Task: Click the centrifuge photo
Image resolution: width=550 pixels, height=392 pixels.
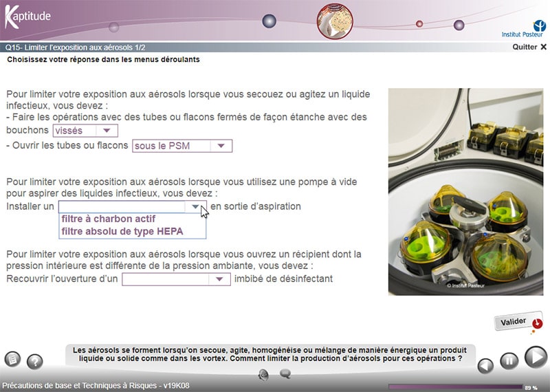Action: (x=466, y=191)
